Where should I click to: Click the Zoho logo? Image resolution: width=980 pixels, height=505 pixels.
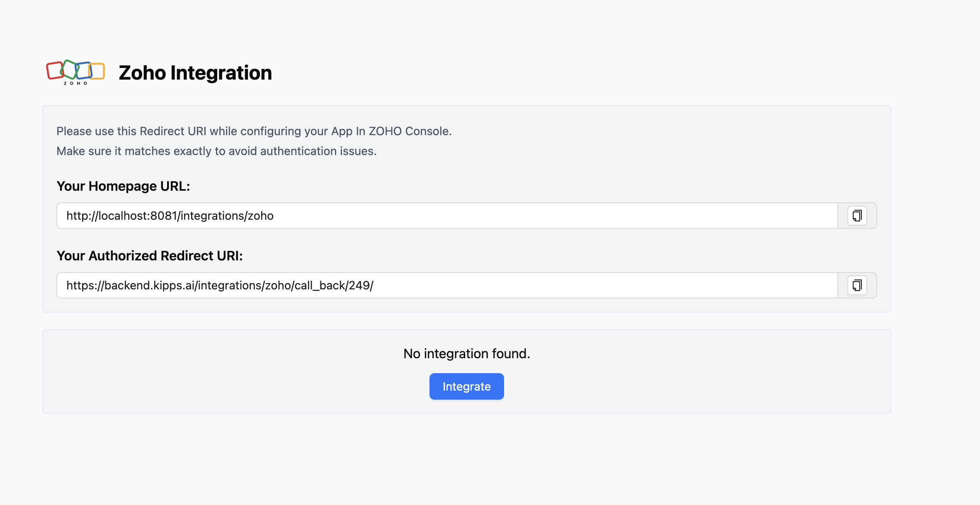[x=75, y=72]
